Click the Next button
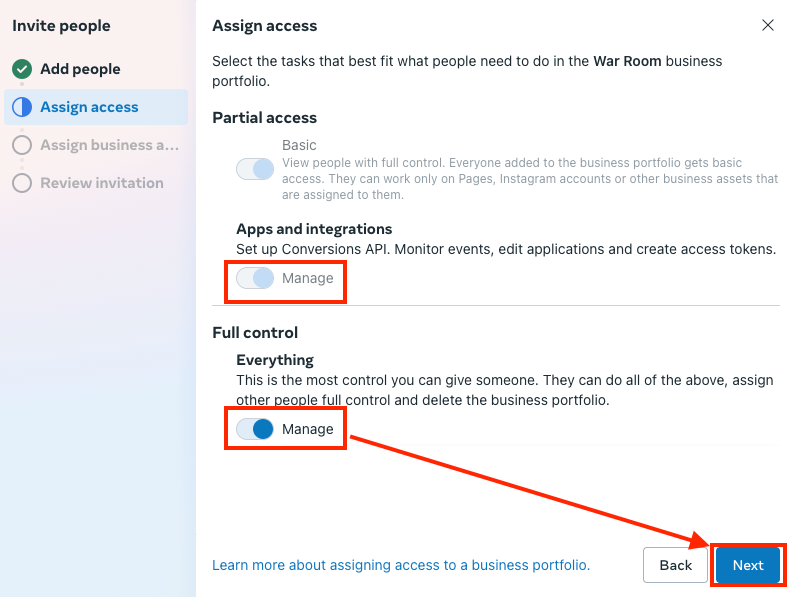 [748, 565]
